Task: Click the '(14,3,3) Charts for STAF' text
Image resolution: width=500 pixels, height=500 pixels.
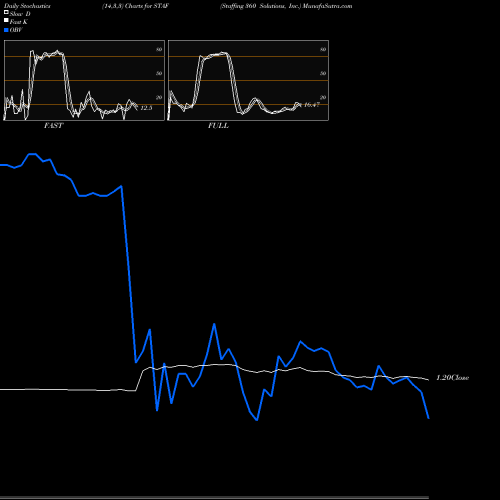Action: point(135,6)
